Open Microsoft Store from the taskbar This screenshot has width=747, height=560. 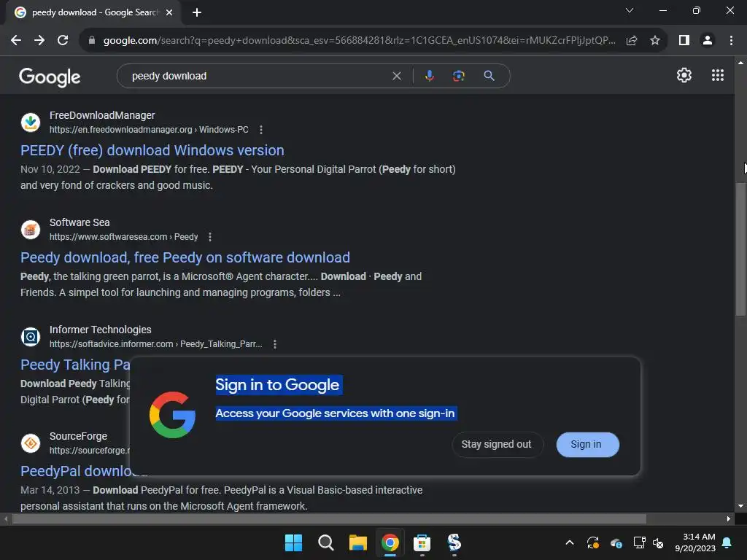point(422,542)
